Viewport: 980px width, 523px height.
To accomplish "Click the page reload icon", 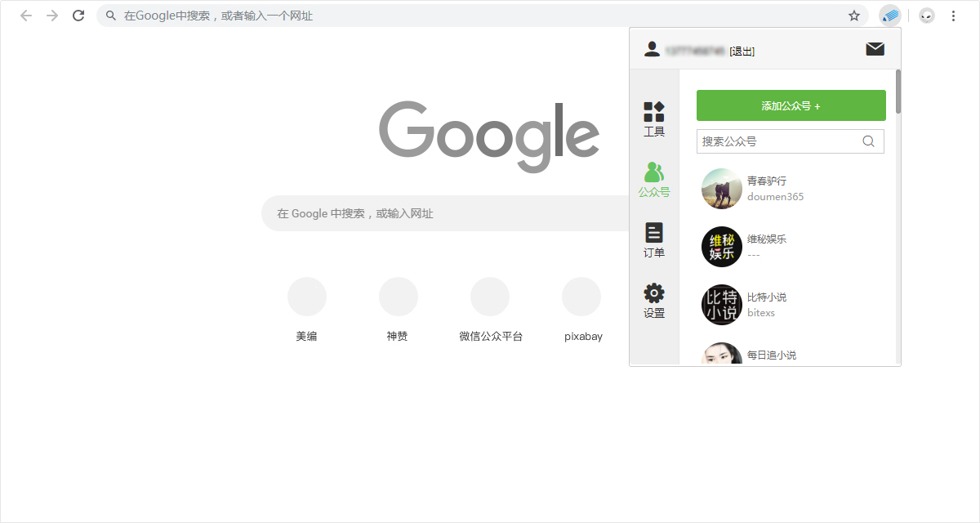I will (78, 16).
